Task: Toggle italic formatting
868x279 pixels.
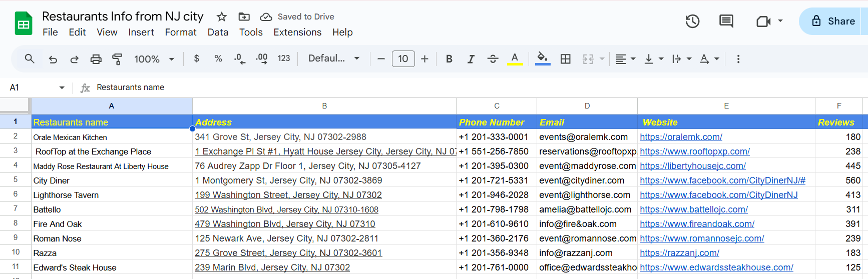Action: click(471, 59)
